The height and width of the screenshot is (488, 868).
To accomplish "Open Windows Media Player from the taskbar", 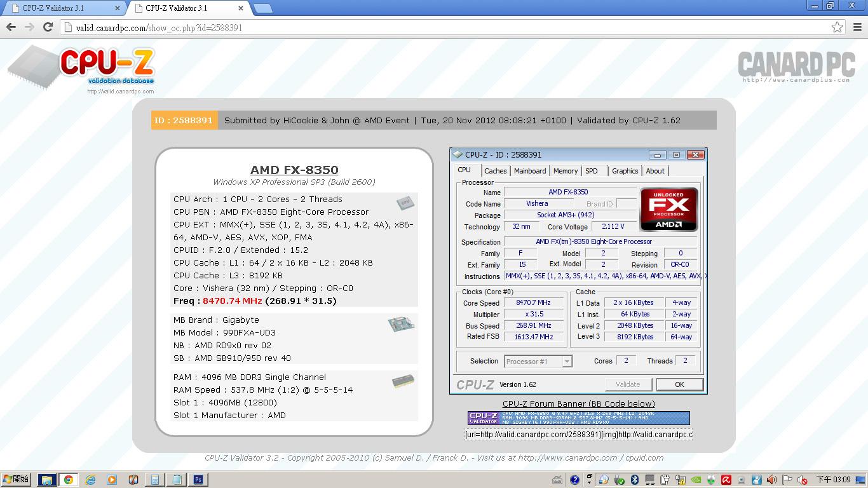I will [112, 480].
